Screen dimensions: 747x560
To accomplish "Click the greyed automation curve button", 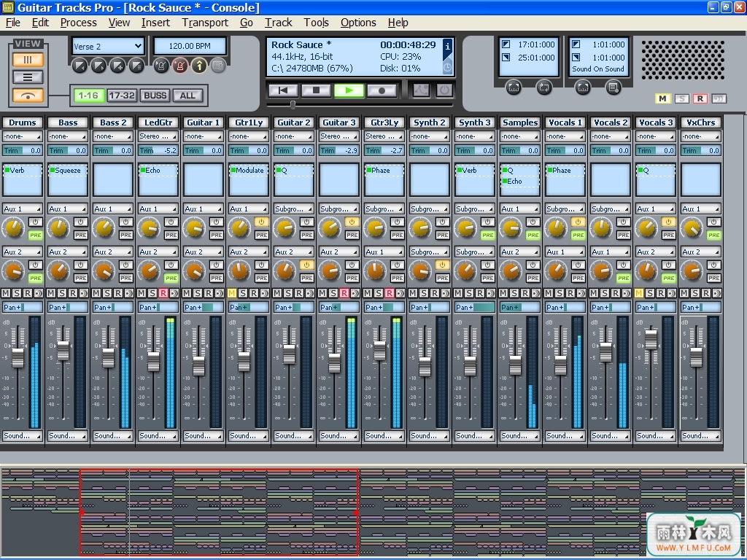I will [421, 90].
